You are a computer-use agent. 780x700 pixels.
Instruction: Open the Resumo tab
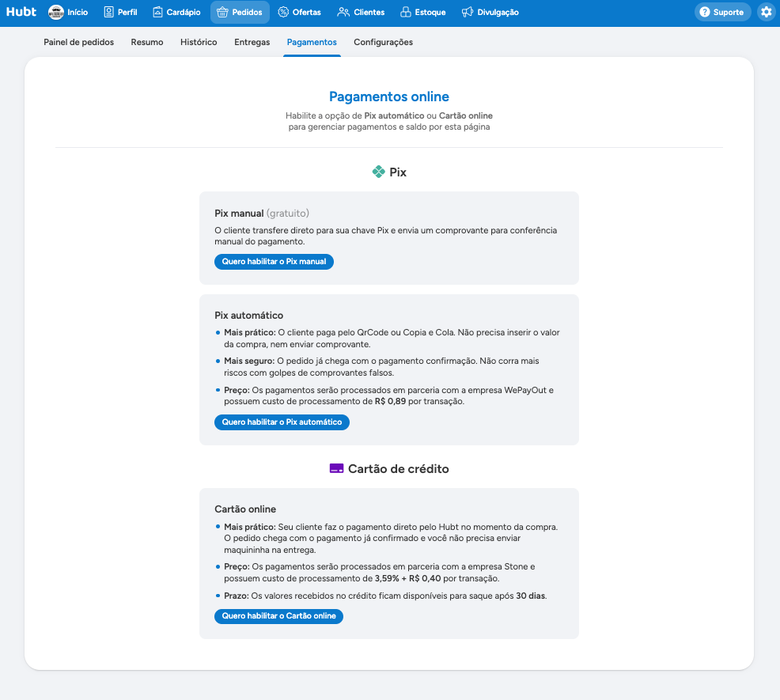pos(147,42)
